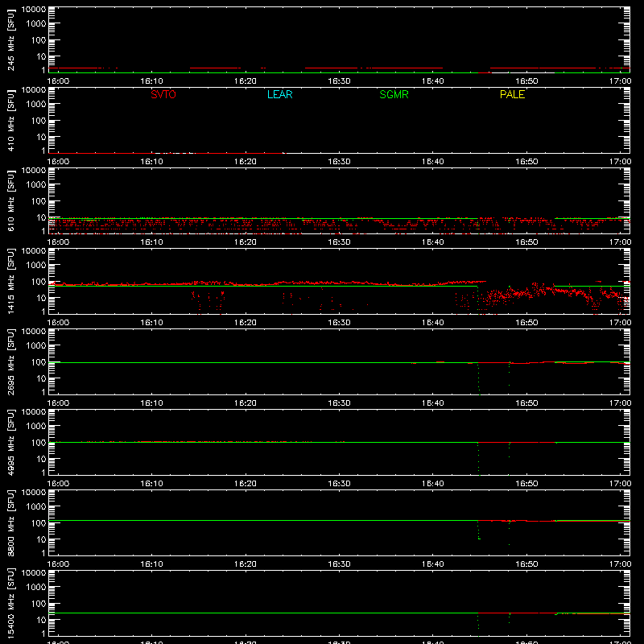This screenshot has height=644, width=644.
Task: Select the 15400 MHz [SFU] axis title
Action: pyautogui.click(x=10, y=604)
